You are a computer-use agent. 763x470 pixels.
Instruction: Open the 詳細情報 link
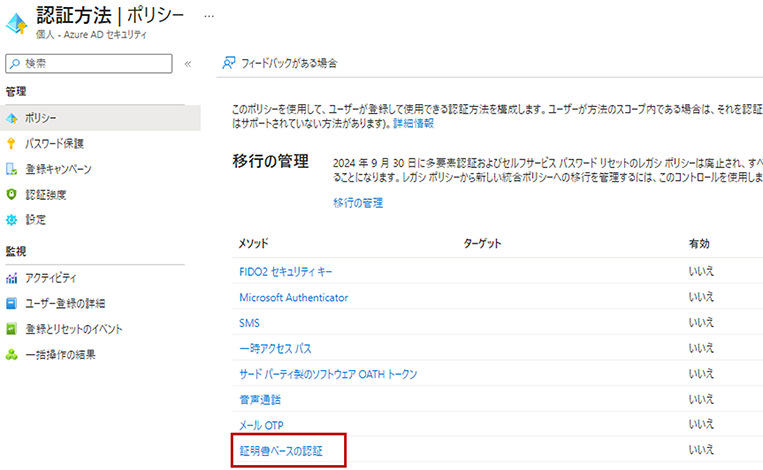[x=413, y=122]
